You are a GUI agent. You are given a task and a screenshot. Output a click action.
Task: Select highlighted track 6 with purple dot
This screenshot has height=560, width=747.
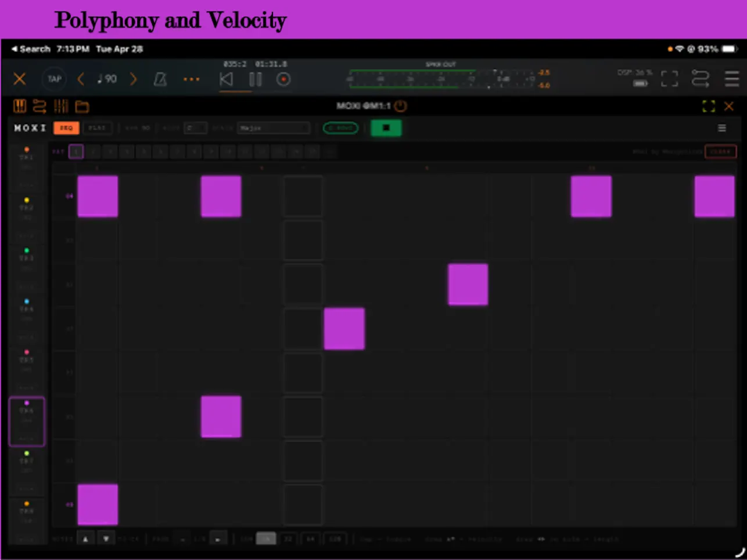point(27,422)
